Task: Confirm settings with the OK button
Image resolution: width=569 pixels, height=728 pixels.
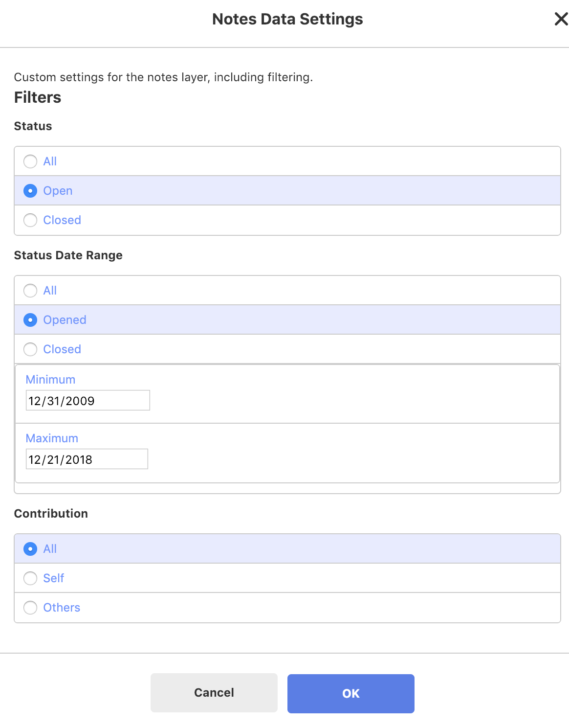Action: point(350,693)
